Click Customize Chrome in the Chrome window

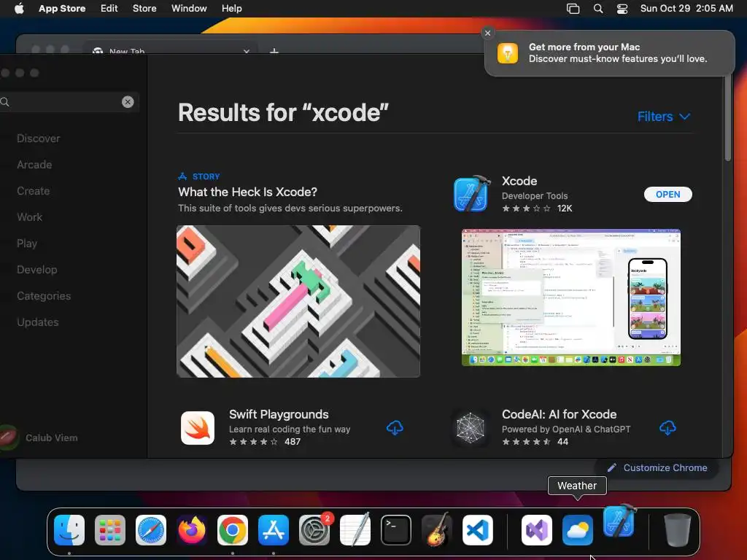point(657,467)
